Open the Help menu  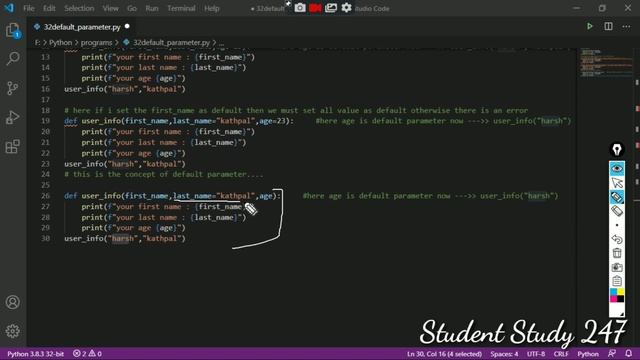click(x=211, y=8)
